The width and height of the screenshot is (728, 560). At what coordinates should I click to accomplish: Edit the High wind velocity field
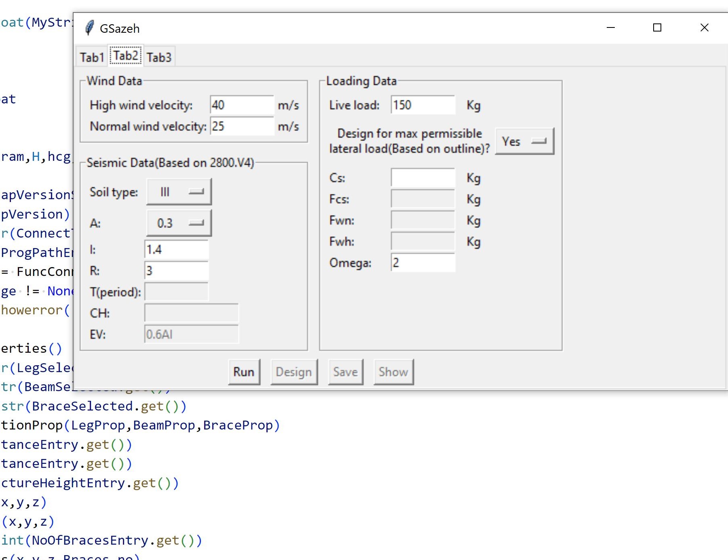242,105
